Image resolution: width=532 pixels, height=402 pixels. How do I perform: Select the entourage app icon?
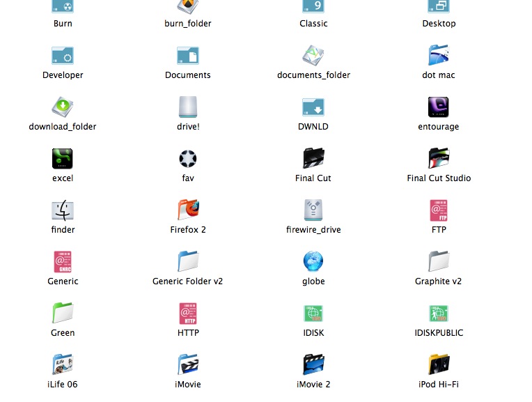(x=439, y=107)
